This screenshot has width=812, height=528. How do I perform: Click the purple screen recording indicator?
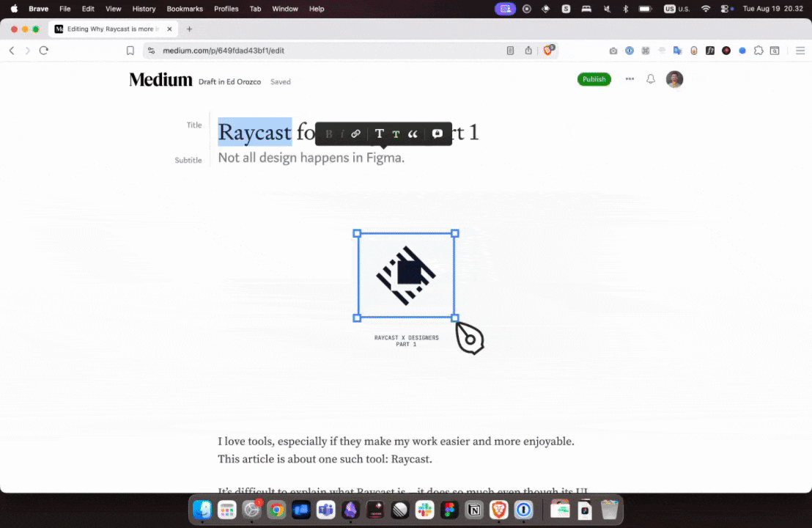pyautogui.click(x=505, y=9)
